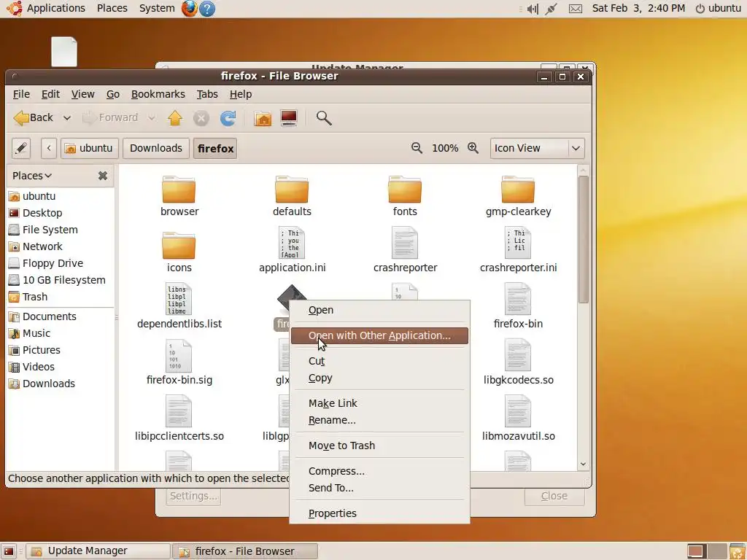Select the libgkcodecs.so file
Screen dimensions: 747x560
point(519,362)
